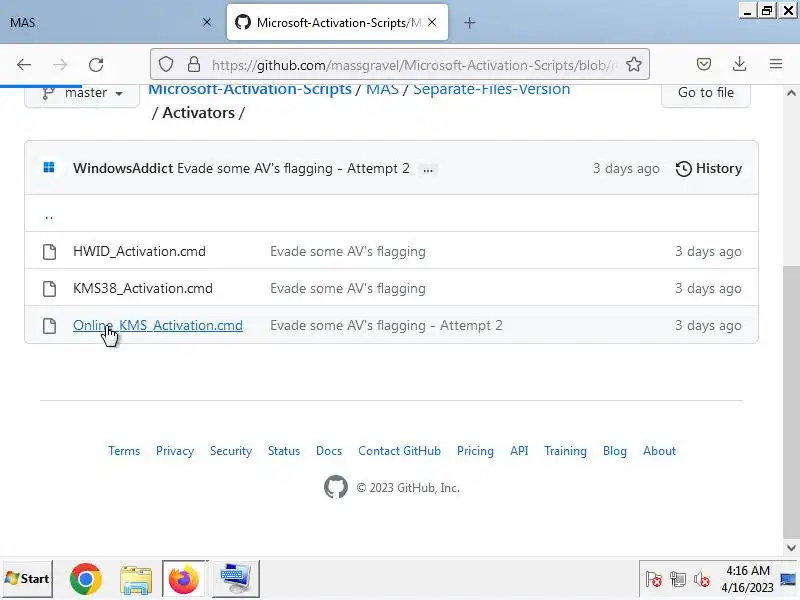Open the tracking protection shield icon
Image resolution: width=800 pixels, height=600 pixels.
pyautogui.click(x=166, y=64)
